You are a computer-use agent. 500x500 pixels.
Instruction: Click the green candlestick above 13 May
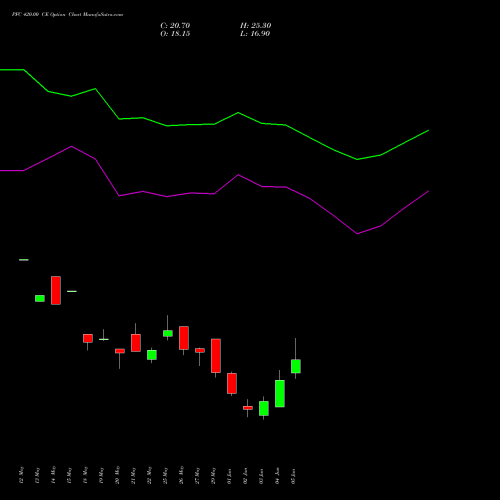click(40, 298)
